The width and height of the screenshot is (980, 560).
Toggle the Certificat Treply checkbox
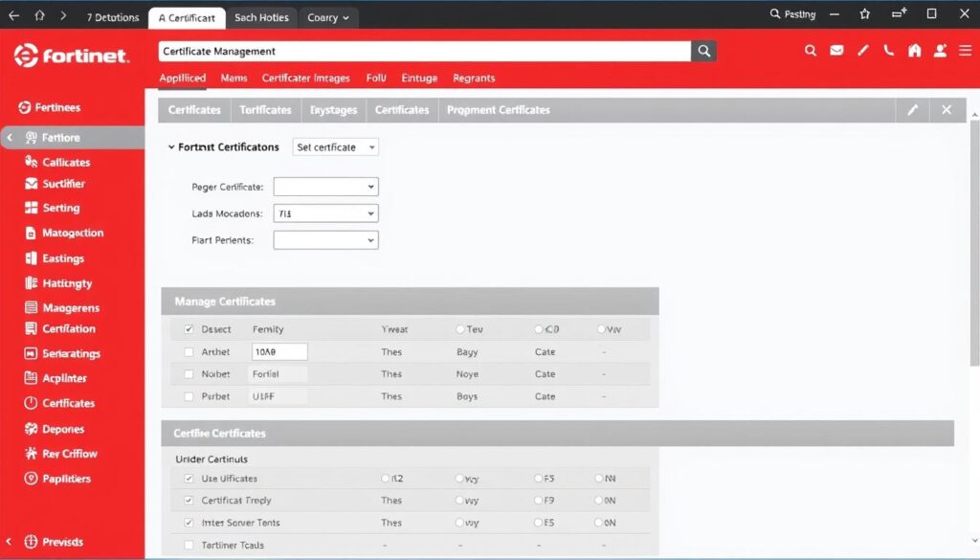[x=189, y=501]
